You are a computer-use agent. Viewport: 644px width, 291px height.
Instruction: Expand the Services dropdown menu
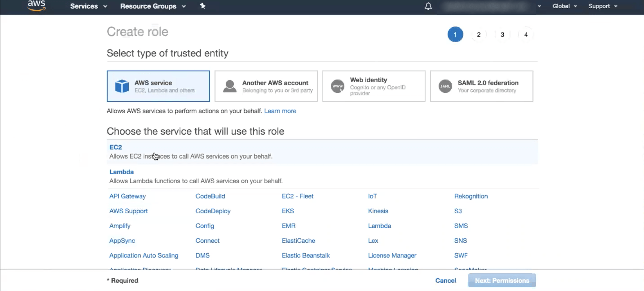(x=89, y=6)
